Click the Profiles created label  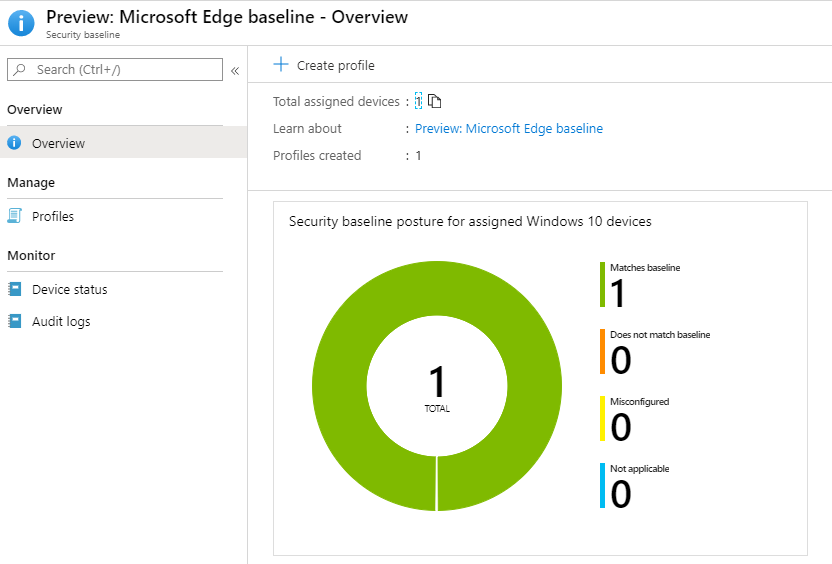click(x=317, y=155)
